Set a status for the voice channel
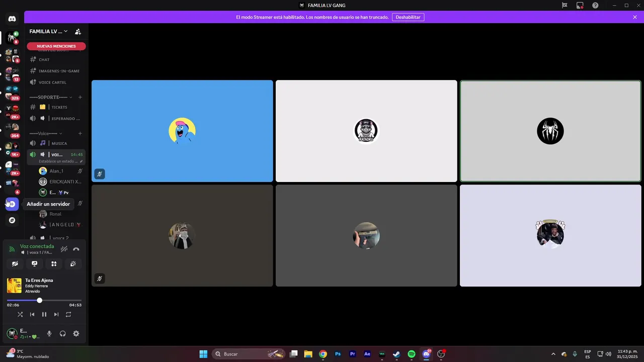 click(x=60, y=161)
